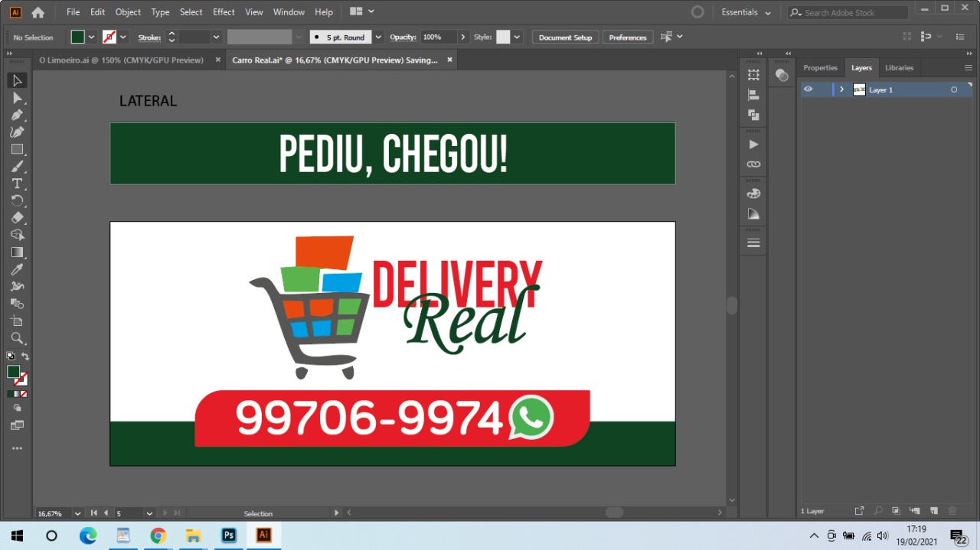Open the Color Guide panel icon
Screen dimensions: 980x550
(x=753, y=215)
